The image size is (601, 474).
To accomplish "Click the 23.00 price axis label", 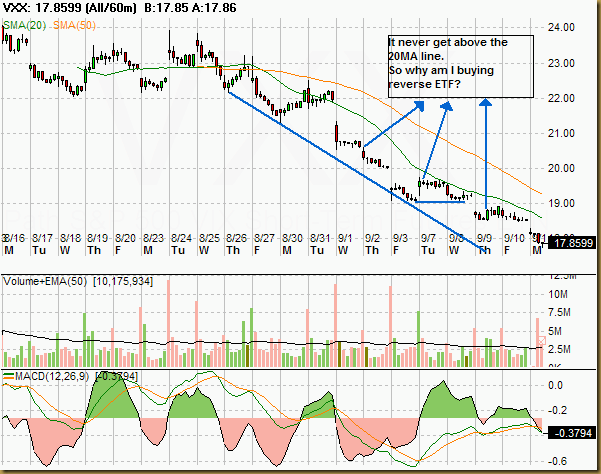I will [562, 63].
